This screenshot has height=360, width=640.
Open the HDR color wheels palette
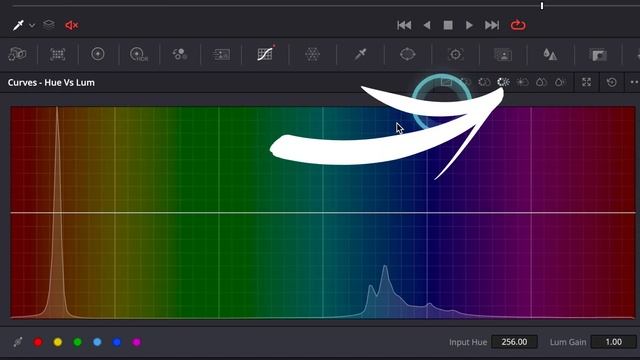(139, 54)
